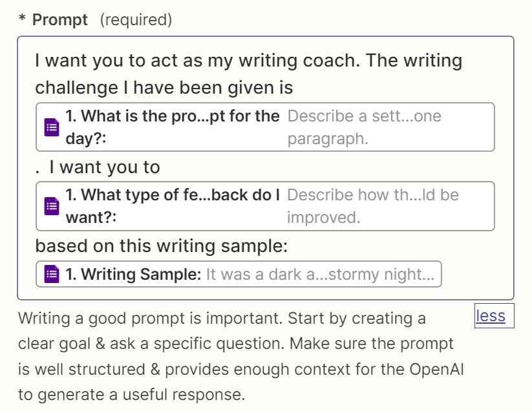Click the Google Forms icon beside feedback type field
Viewport: 532px width, 411px height.
click(x=52, y=206)
